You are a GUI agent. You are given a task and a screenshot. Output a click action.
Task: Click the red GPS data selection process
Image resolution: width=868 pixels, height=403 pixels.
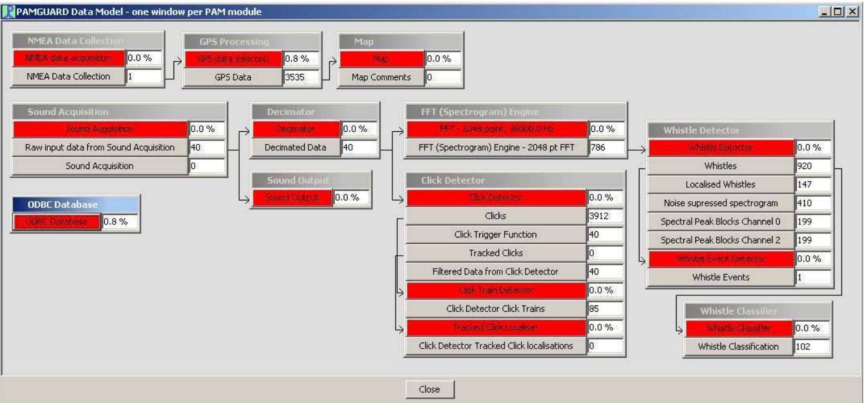[233, 58]
